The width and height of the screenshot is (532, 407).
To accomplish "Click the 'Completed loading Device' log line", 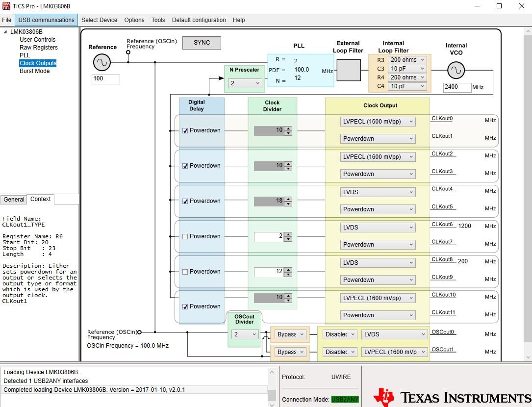I will click(134, 390).
